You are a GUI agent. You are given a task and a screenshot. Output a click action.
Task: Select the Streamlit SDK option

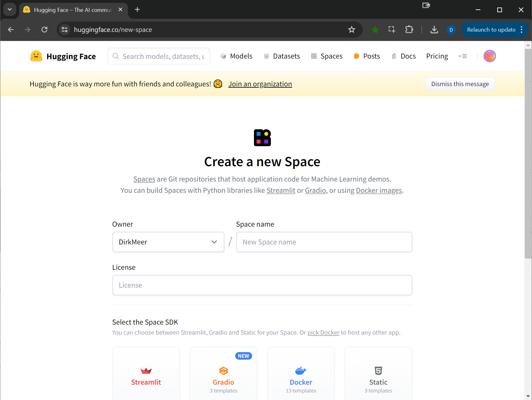146,376
